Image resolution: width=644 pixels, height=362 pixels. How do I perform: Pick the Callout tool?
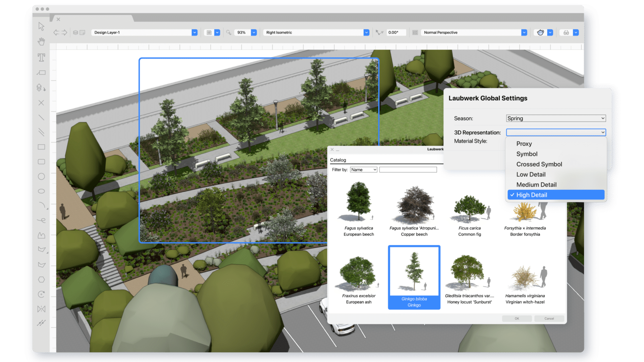coord(41,73)
